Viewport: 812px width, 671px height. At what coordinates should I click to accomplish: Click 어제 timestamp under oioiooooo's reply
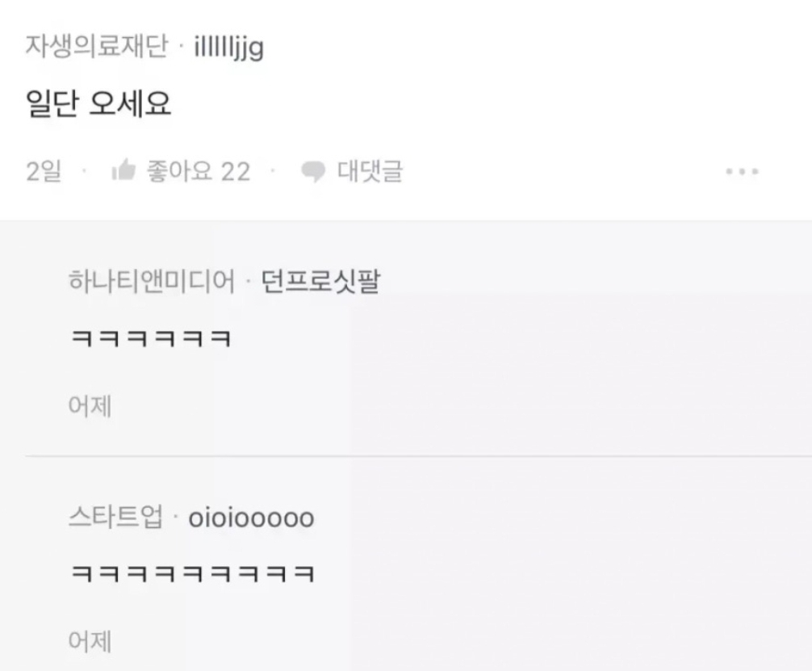(x=90, y=641)
